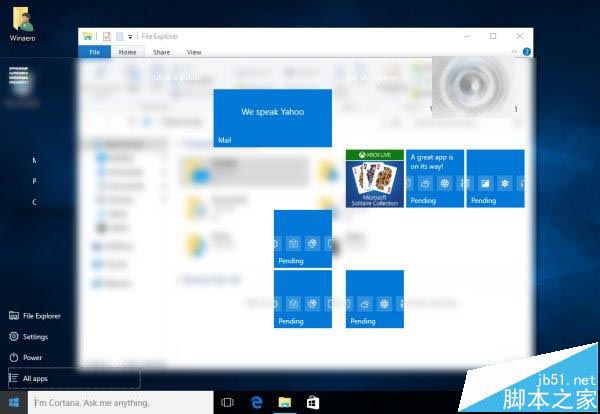Click the round disc tile at top right
This screenshot has height=414, width=600.
click(473, 86)
